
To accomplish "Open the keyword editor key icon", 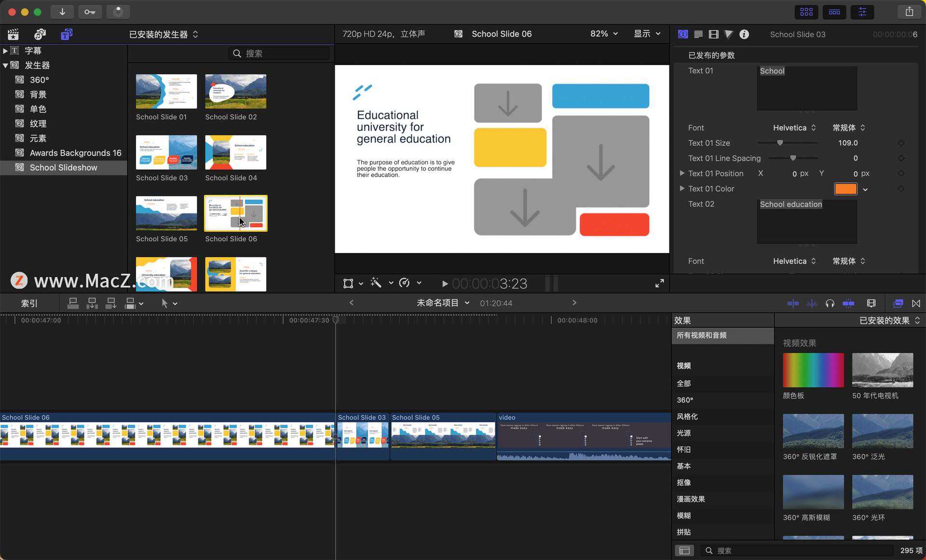I will tap(90, 12).
